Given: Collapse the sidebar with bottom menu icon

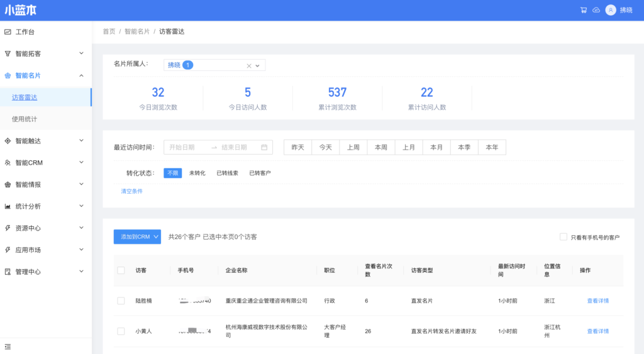Looking at the screenshot, I should (x=8, y=346).
